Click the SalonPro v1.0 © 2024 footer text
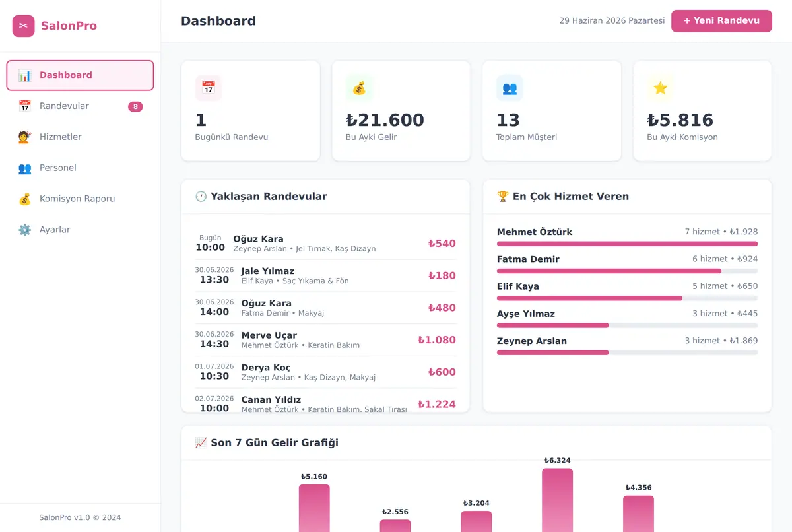 coord(80,518)
